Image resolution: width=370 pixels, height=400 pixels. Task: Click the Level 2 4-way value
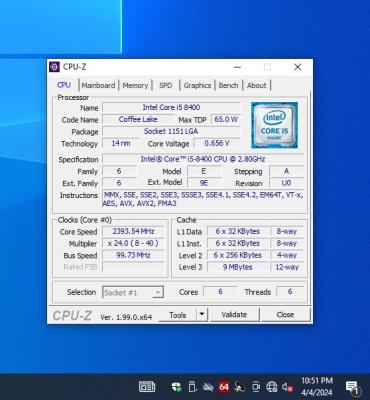pos(287,255)
